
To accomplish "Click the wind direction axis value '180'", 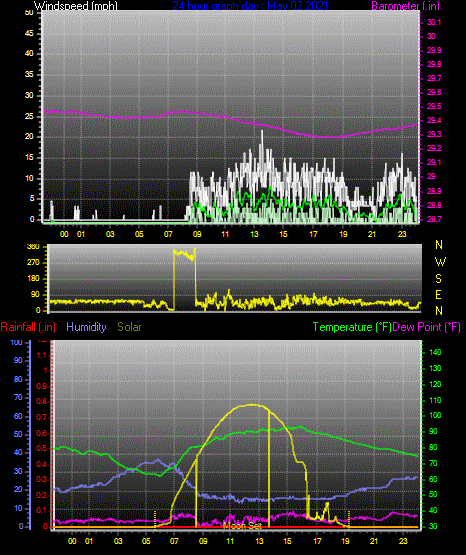I will click(x=33, y=279).
